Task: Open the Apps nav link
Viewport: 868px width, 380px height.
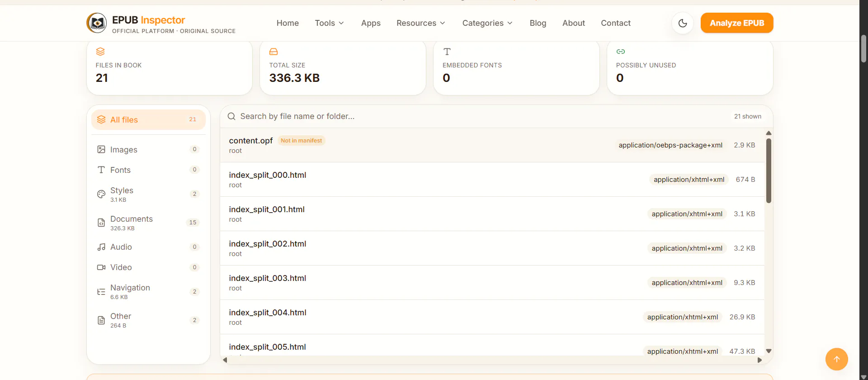Action: pos(371,23)
